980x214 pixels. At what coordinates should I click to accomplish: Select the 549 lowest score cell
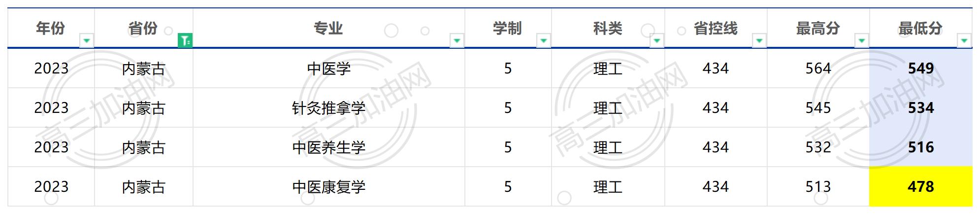(x=921, y=68)
